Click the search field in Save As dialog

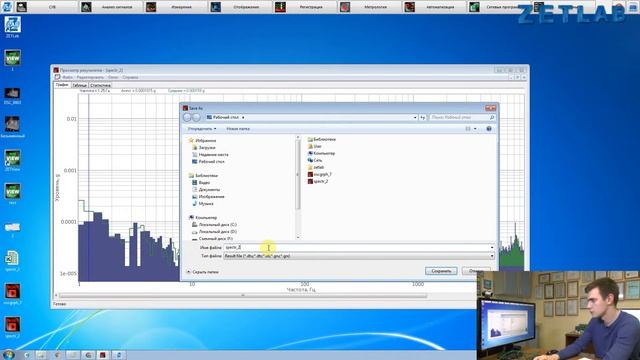coord(462,117)
